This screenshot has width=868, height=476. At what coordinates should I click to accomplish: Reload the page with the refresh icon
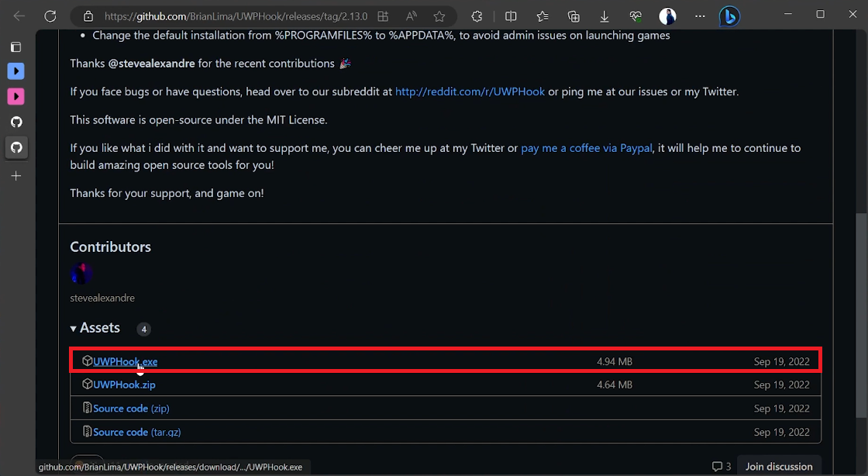click(50, 16)
